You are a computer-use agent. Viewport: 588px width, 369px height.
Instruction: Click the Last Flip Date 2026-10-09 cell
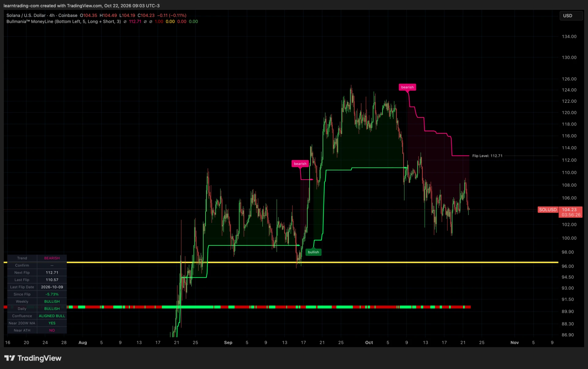pos(52,287)
